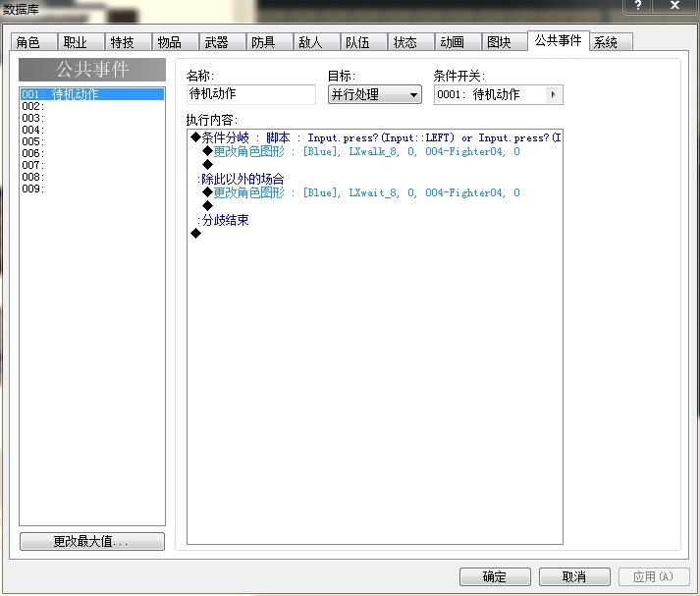This screenshot has height=596, width=700.
Task: Click the arrow button in 条件开关 field
Action: 554,94
